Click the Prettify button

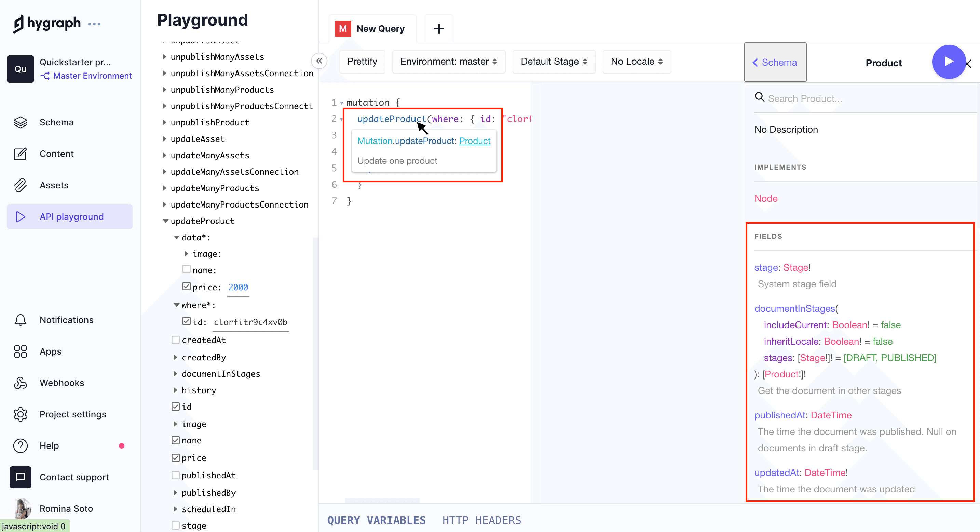pyautogui.click(x=362, y=61)
